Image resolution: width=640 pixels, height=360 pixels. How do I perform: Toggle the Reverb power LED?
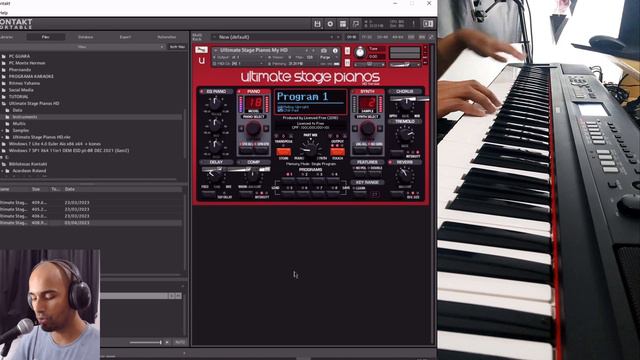[390, 162]
